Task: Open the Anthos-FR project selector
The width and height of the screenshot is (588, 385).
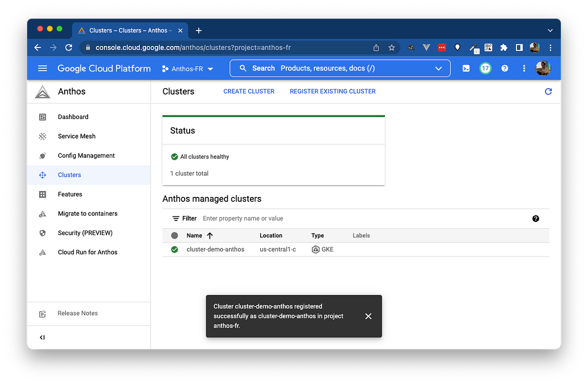Action: point(188,69)
